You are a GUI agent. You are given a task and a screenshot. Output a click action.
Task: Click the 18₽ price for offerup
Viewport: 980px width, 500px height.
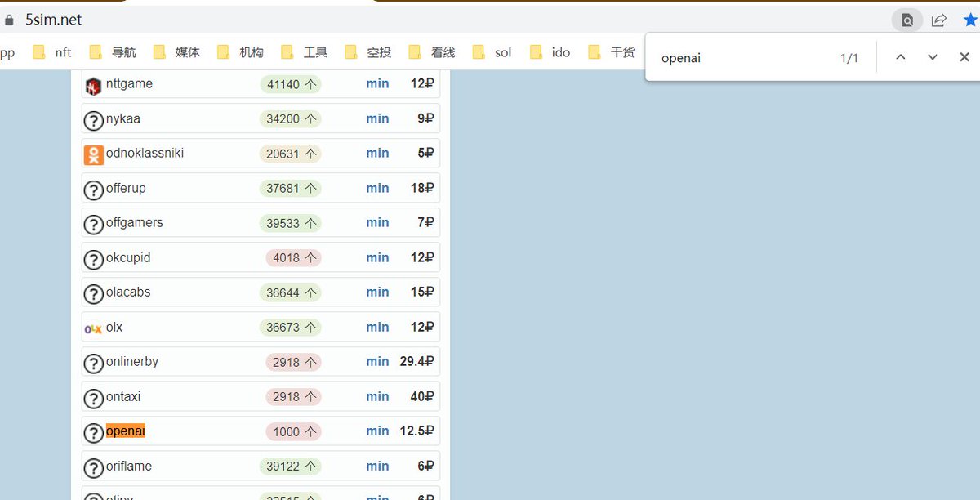[x=422, y=188]
